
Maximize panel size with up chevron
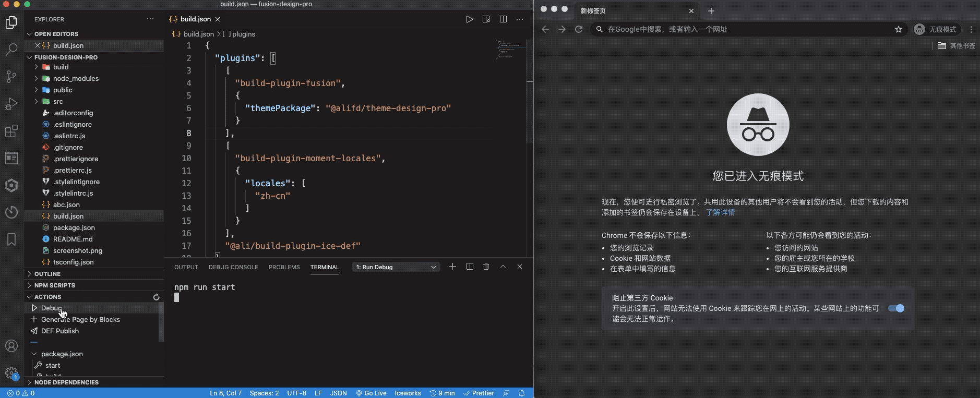(503, 267)
